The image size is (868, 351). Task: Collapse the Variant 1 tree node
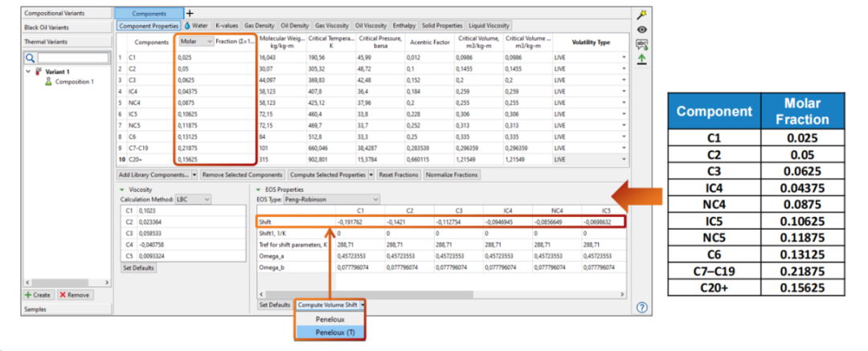coord(28,71)
